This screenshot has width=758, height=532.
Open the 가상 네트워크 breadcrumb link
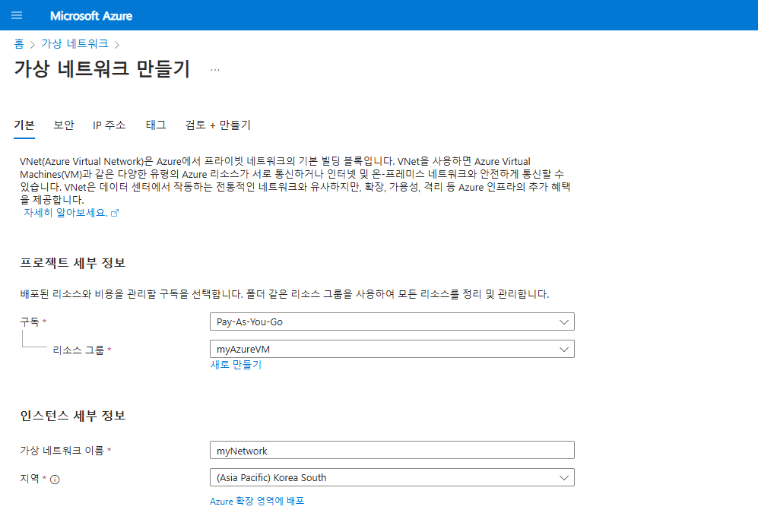tap(75, 44)
